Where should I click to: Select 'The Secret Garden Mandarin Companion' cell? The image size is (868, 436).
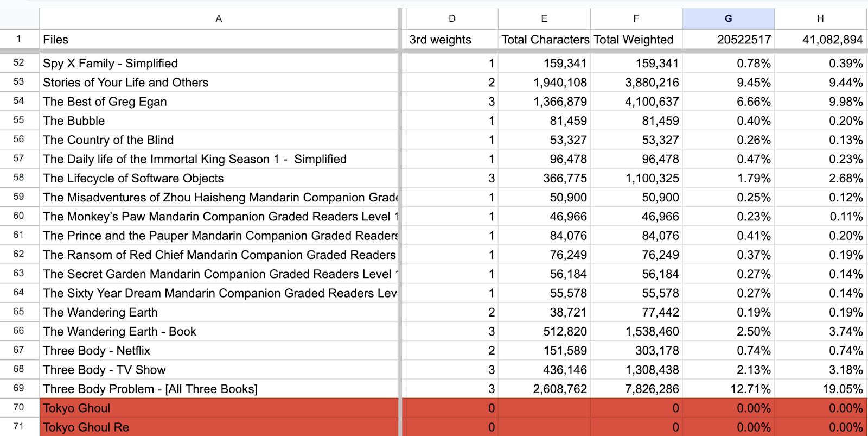click(219, 274)
